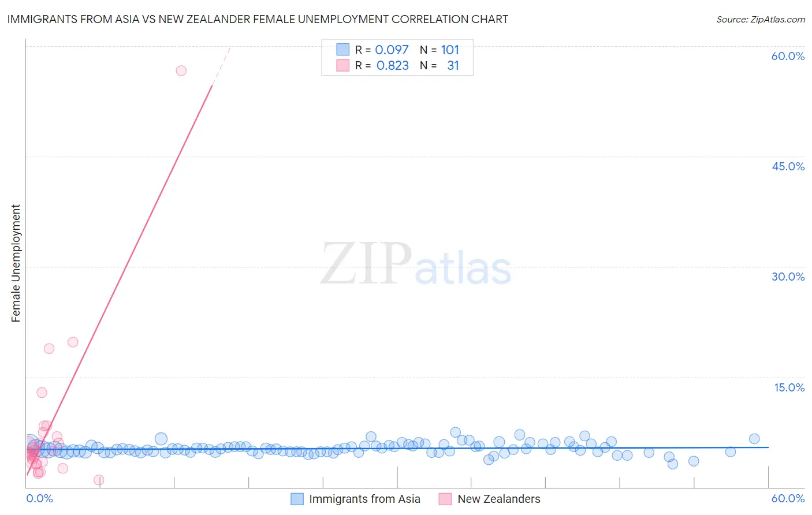The height and width of the screenshot is (515, 812).
Task: Click the chart title text
Action: (x=258, y=19)
